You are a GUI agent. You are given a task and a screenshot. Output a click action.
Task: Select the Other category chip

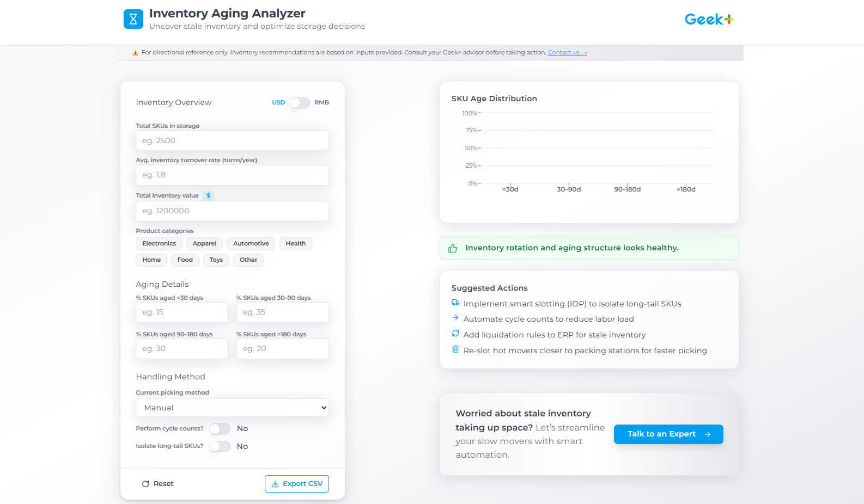click(248, 260)
